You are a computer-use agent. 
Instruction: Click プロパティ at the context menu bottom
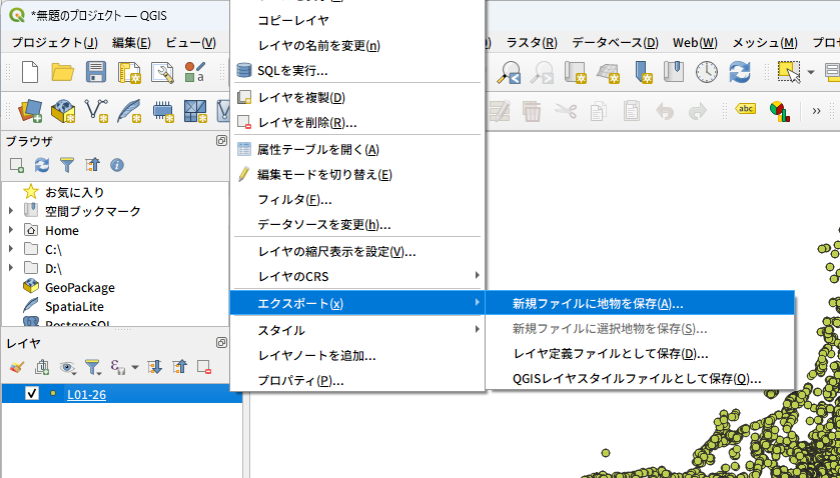click(300, 380)
